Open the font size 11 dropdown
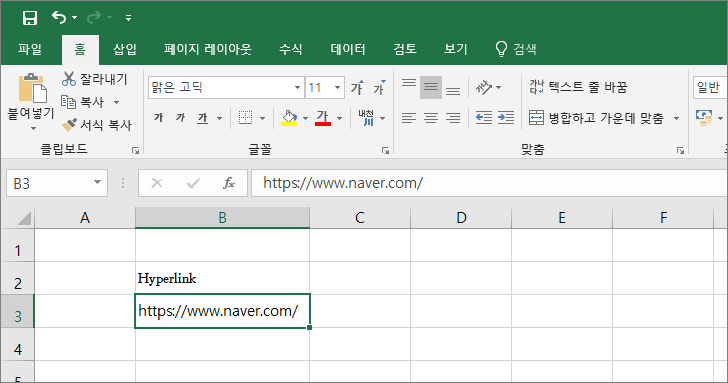This screenshot has width=728, height=383. 338,87
